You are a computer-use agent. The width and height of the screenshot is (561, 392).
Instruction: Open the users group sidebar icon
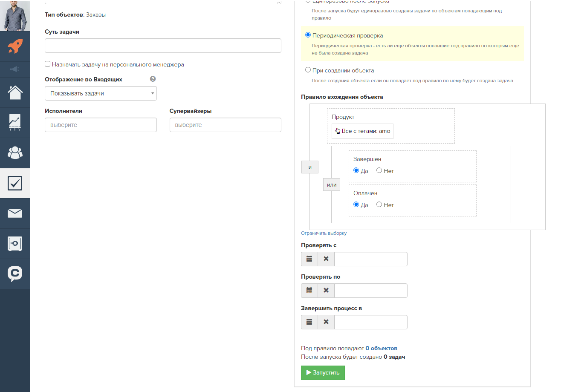15,153
